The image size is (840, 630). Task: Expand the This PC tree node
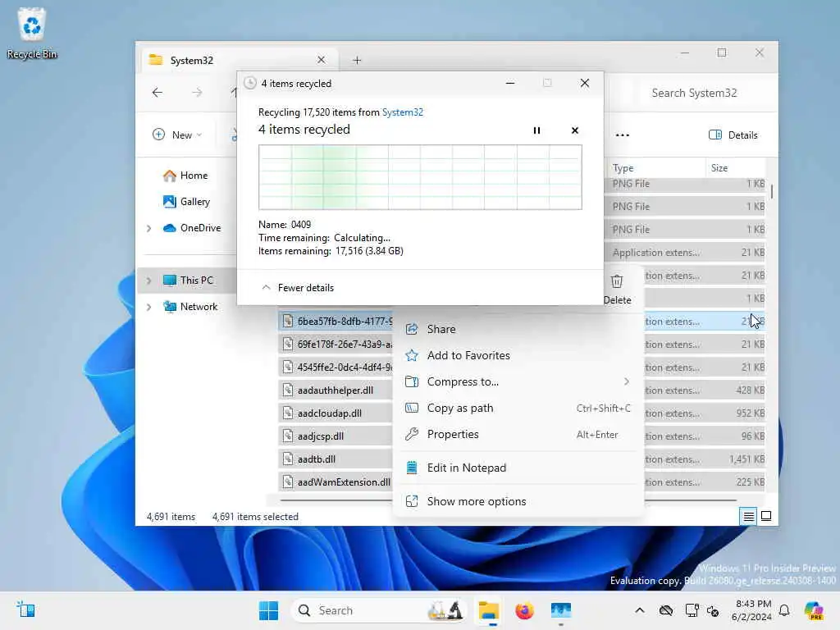149,281
